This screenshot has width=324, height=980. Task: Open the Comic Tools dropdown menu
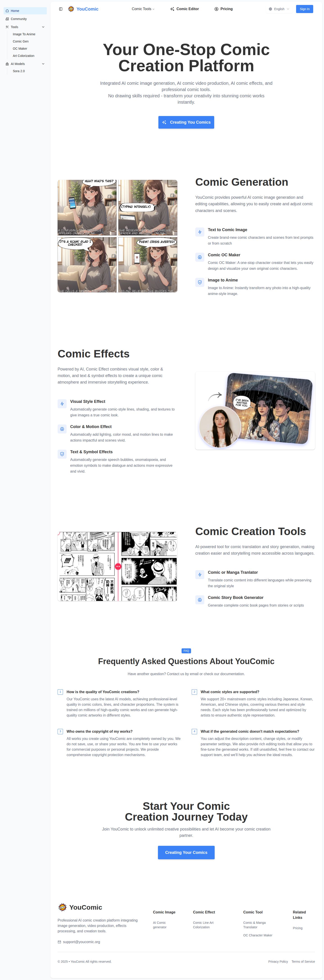tap(143, 9)
